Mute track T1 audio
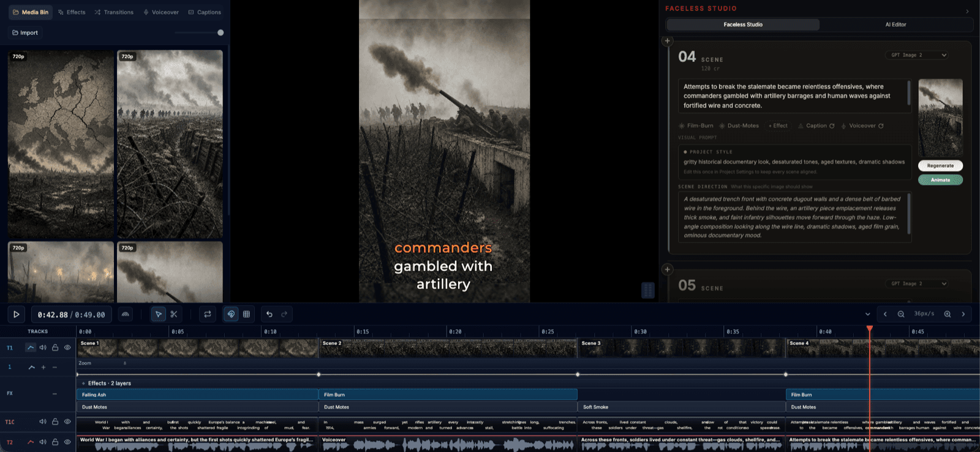This screenshot has height=452, width=980. point(43,347)
